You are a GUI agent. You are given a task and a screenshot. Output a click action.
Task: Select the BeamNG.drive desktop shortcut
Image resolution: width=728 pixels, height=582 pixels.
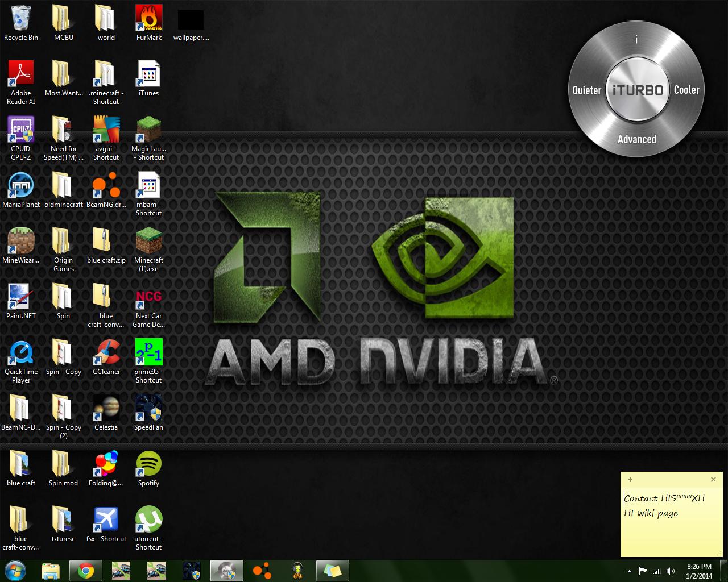click(106, 190)
